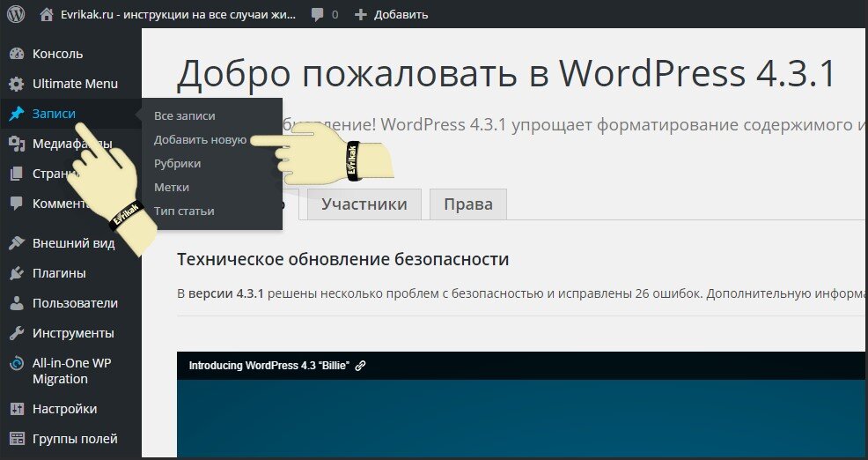Viewport: 868px width, 460px height.
Task: Click the Плагины plug icon
Action: coord(17,273)
